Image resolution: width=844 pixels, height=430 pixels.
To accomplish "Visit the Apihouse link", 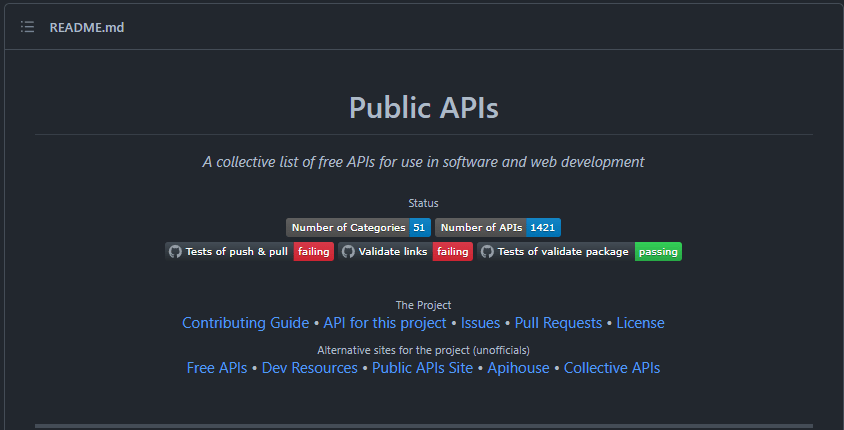I will (518, 368).
